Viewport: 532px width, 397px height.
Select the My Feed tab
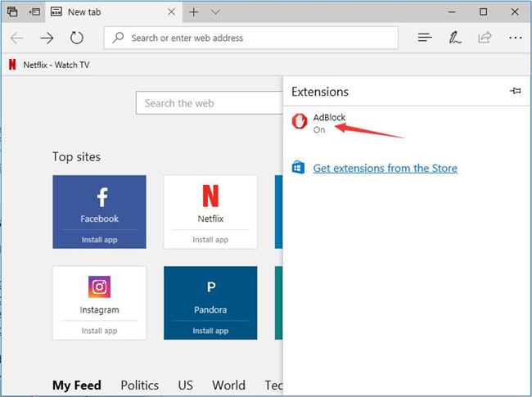coord(77,385)
